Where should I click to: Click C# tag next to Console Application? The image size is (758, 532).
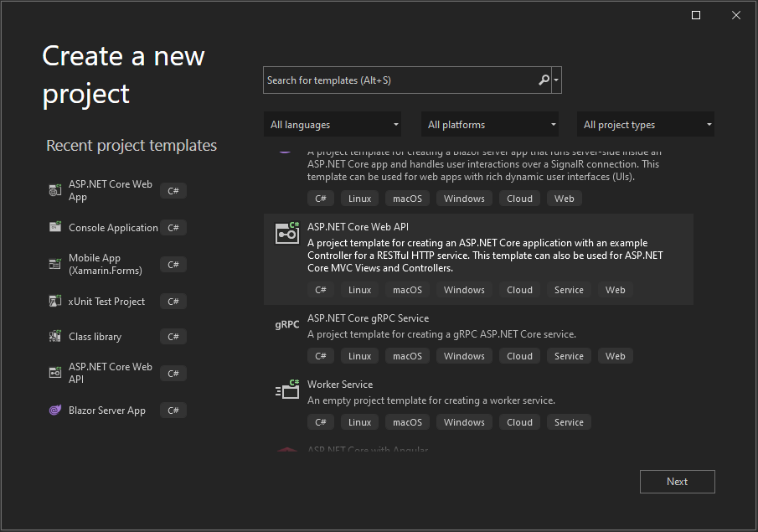coord(173,227)
